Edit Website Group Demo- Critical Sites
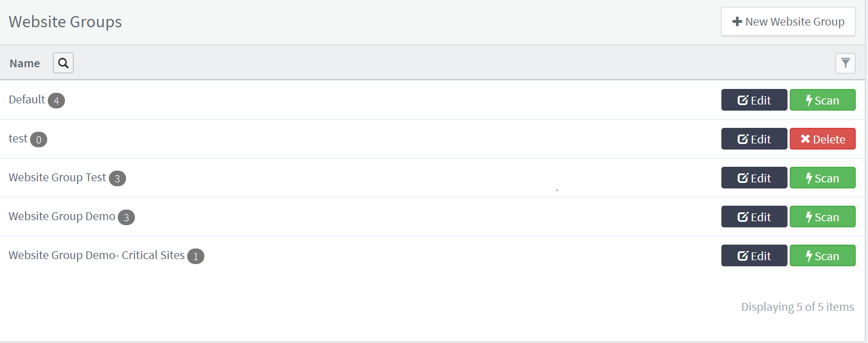868x343 pixels. pyautogui.click(x=754, y=256)
